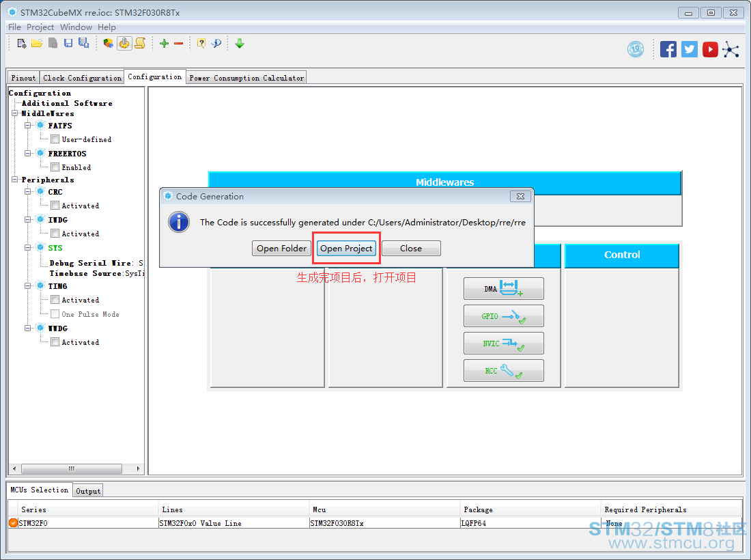The image size is (751, 560).
Task: Collapse the TIM6 tree node
Action: pyautogui.click(x=28, y=285)
